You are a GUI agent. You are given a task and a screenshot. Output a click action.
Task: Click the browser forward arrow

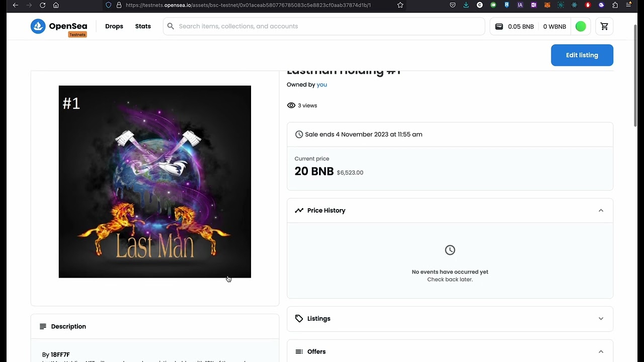pyautogui.click(x=29, y=5)
